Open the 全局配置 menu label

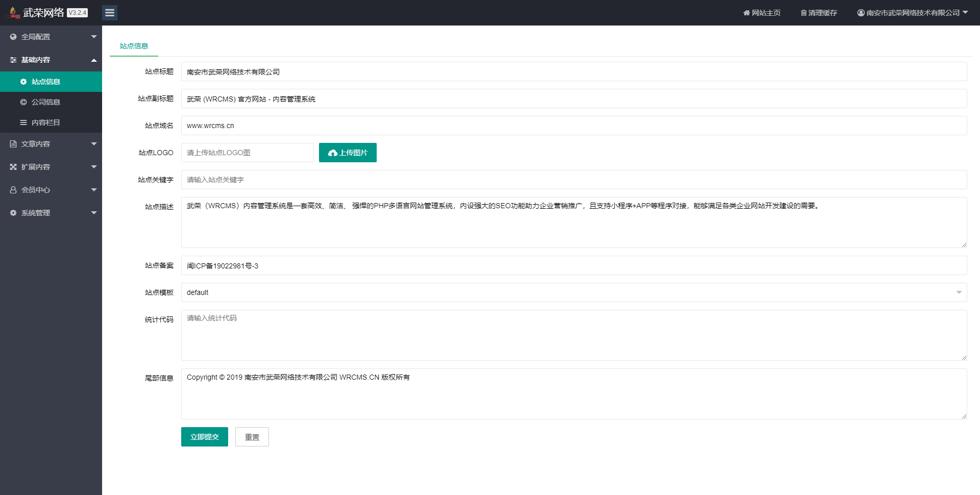pos(36,37)
